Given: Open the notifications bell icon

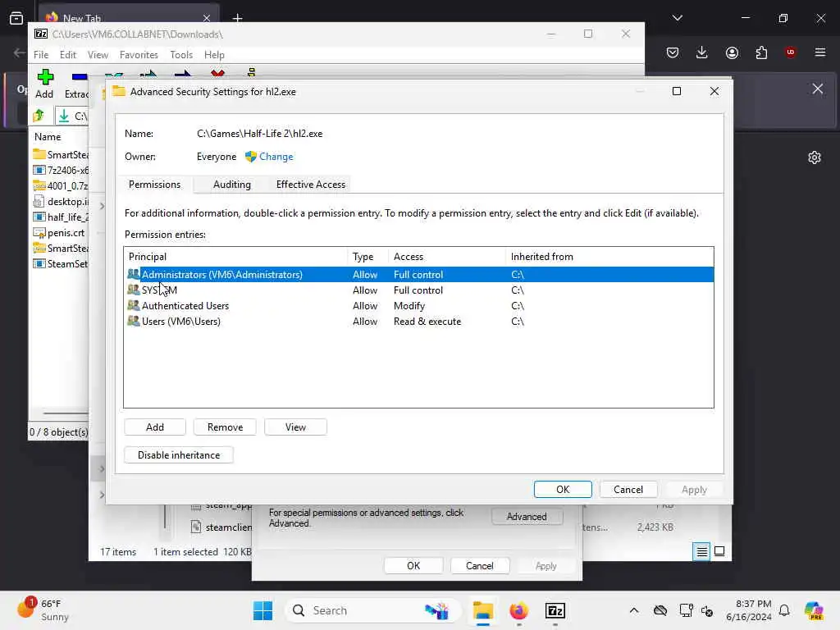Looking at the screenshot, I should 784,610.
